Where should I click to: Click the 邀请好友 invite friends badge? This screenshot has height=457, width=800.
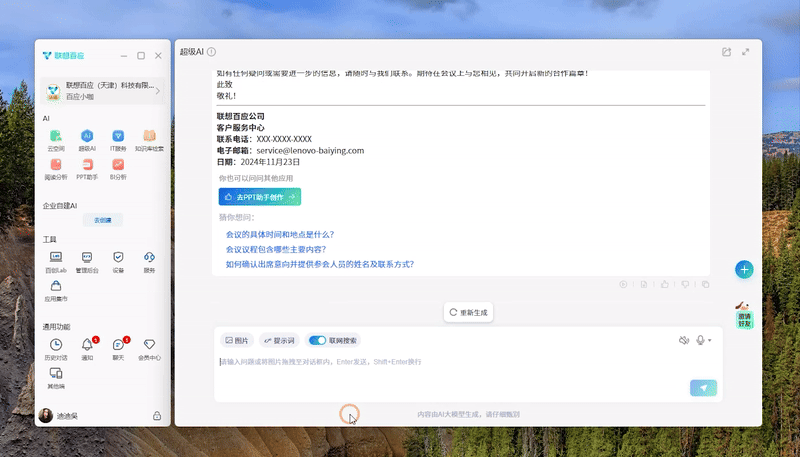(744, 316)
